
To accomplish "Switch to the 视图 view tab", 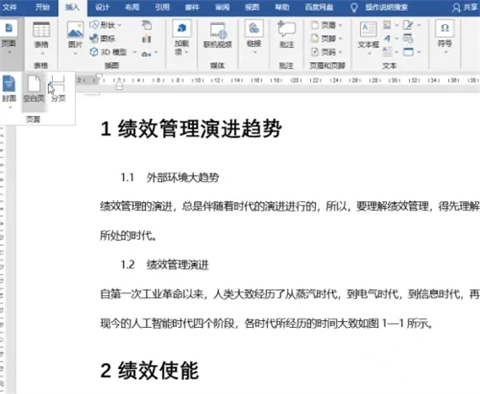I will 252,7.
